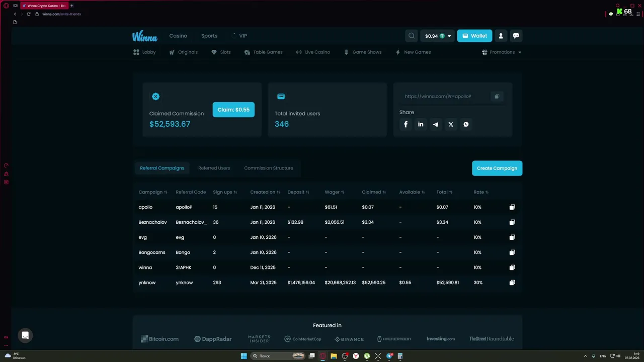Open the Sports section

[x=209, y=36]
